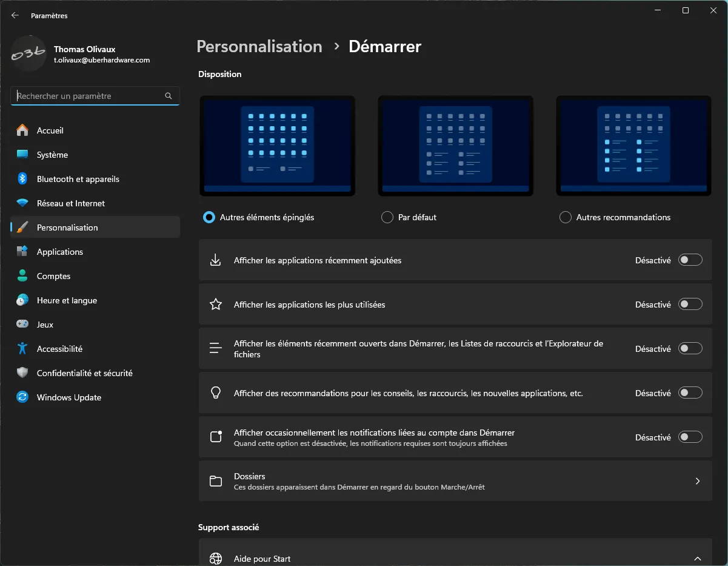This screenshot has width=728, height=566.
Task: Select the Par défaut radio button
Action: pos(387,217)
